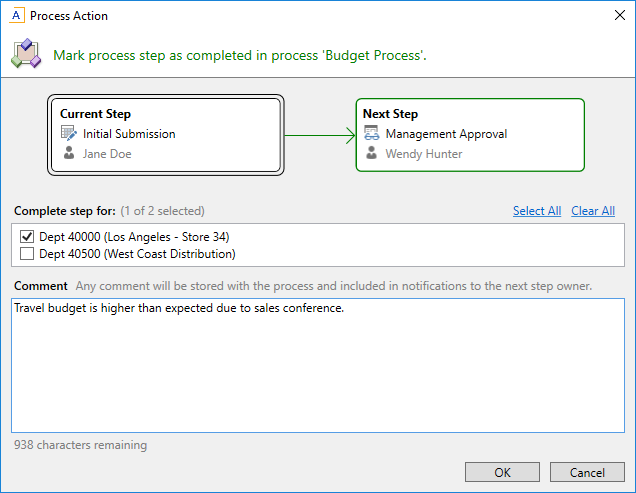Screen dimensions: 636x493
Task: Click the 'Dept 40500 (West Coast Distribution)' label
Action: (x=137, y=254)
